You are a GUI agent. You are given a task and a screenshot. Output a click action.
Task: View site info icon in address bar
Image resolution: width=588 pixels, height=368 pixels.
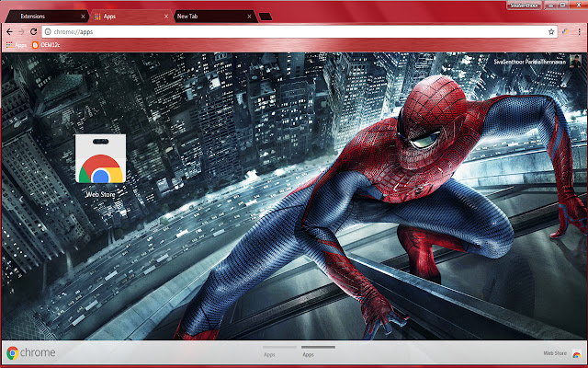48,32
